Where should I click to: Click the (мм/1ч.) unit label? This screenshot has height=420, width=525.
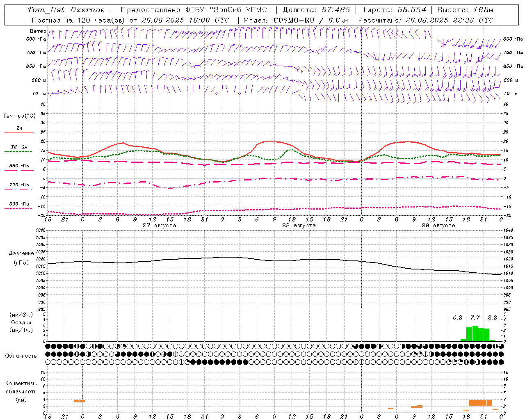(x=21, y=330)
